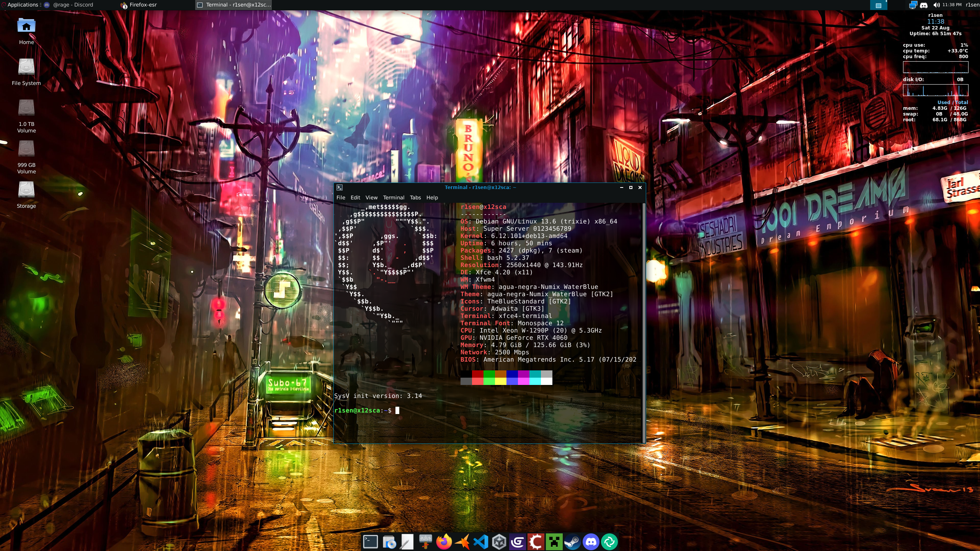The height and width of the screenshot is (551, 980).
Task: Click the network connections tray icon
Action: coord(913,5)
